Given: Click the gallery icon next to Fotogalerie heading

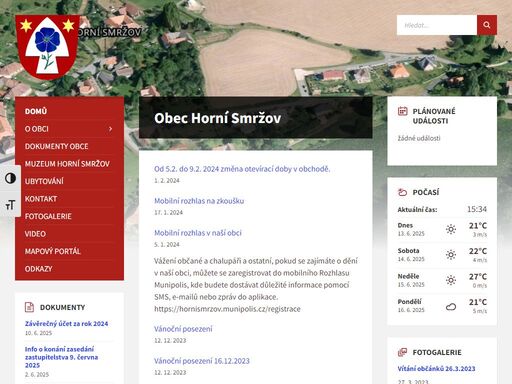Looking at the screenshot, I should [x=403, y=352].
